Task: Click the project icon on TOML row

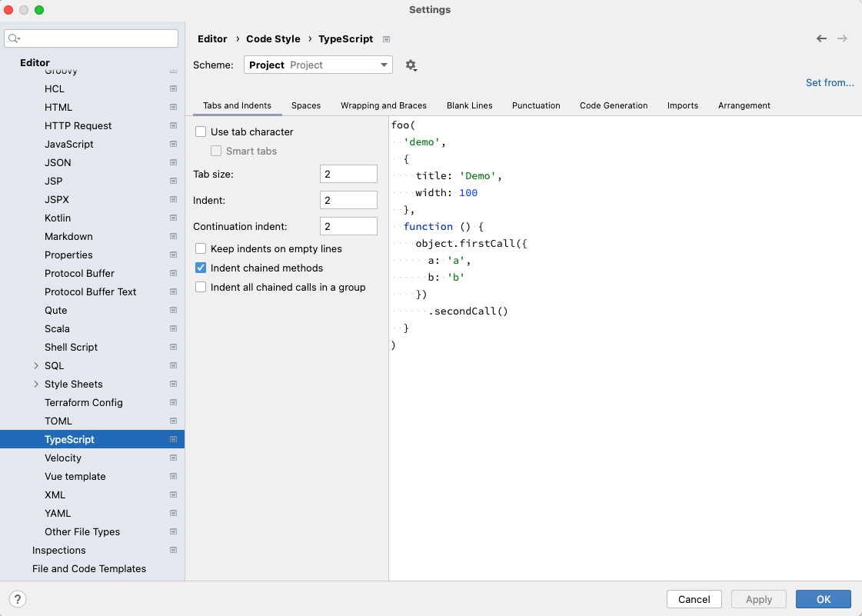Action: (x=173, y=421)
